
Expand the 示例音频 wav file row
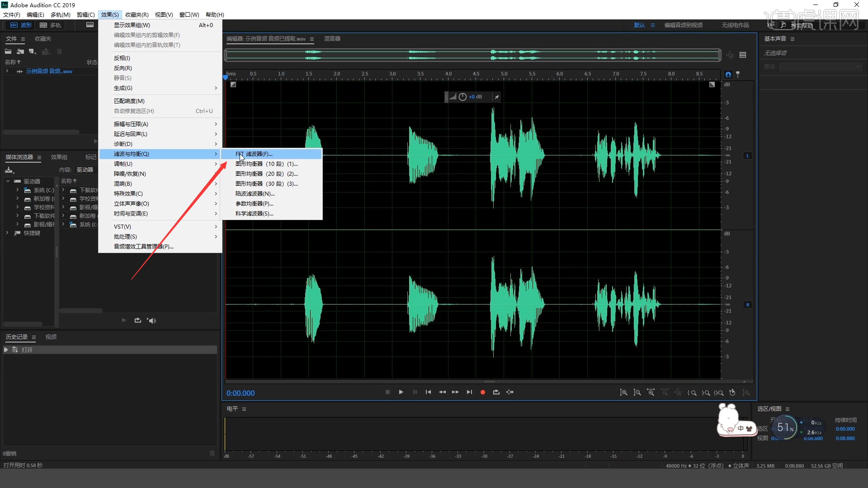(x=7, y=71)
